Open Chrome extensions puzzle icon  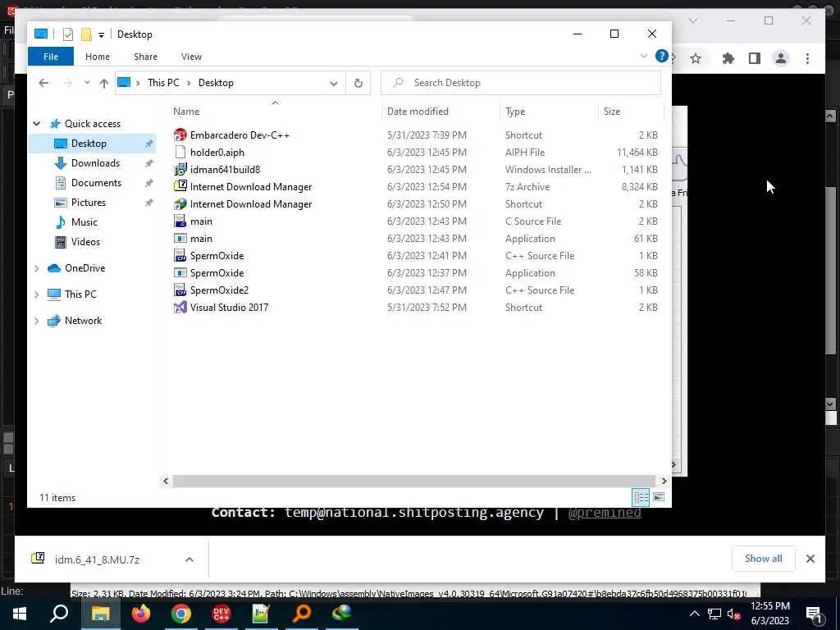click(x=728, y=58)
